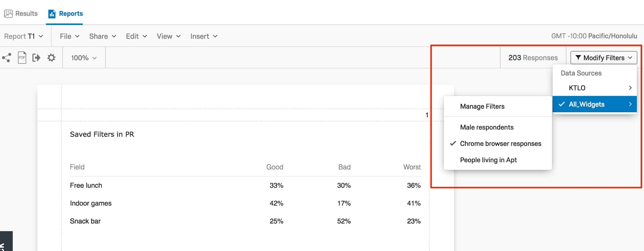Export report using the PDF icon
The width and height of the screenshot is (644, 251).
tap(22, 58)
